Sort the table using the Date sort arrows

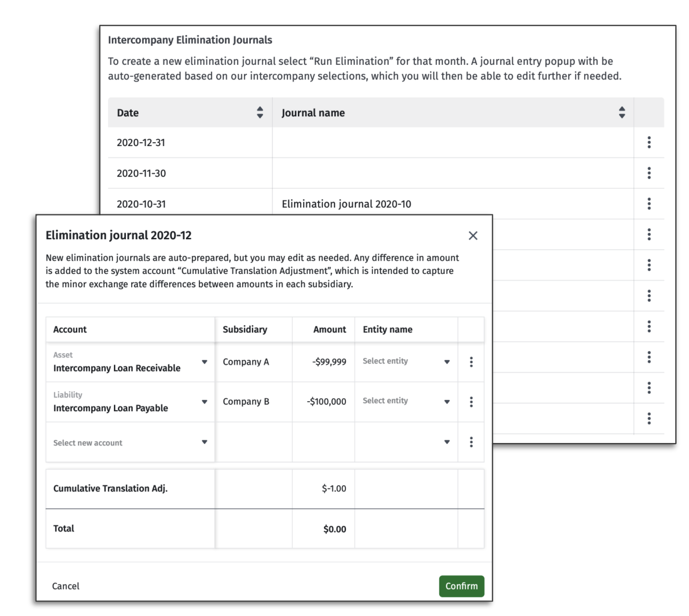(260, 112)
